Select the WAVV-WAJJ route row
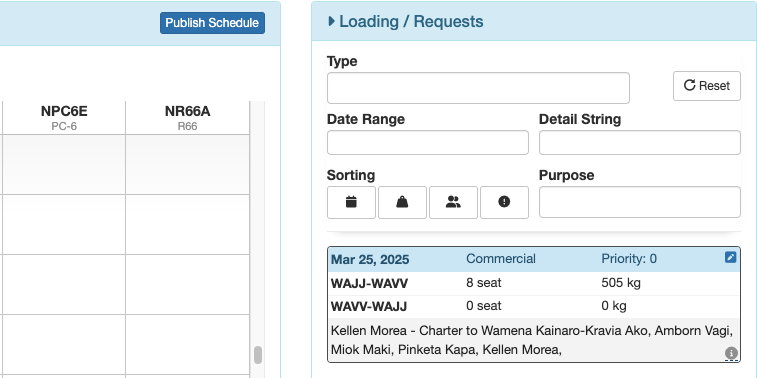The image size is (757, 378). point(534,307)
